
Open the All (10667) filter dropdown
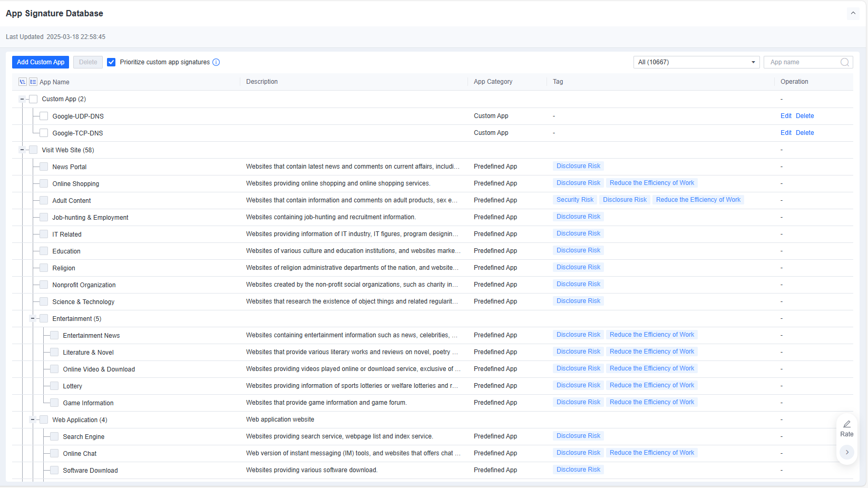click(696, 62)
